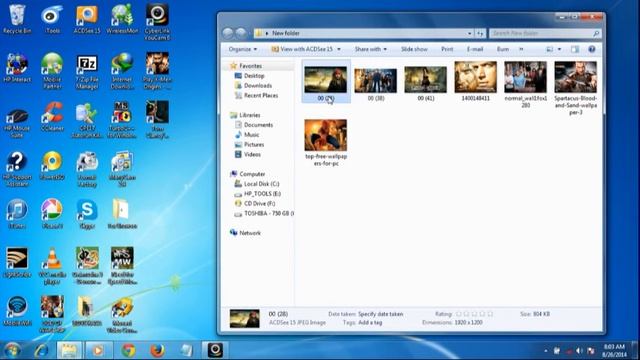This screenshot has width=640, height=360.
Task: Open the address bar history dropdown
Action: (469, 33)
